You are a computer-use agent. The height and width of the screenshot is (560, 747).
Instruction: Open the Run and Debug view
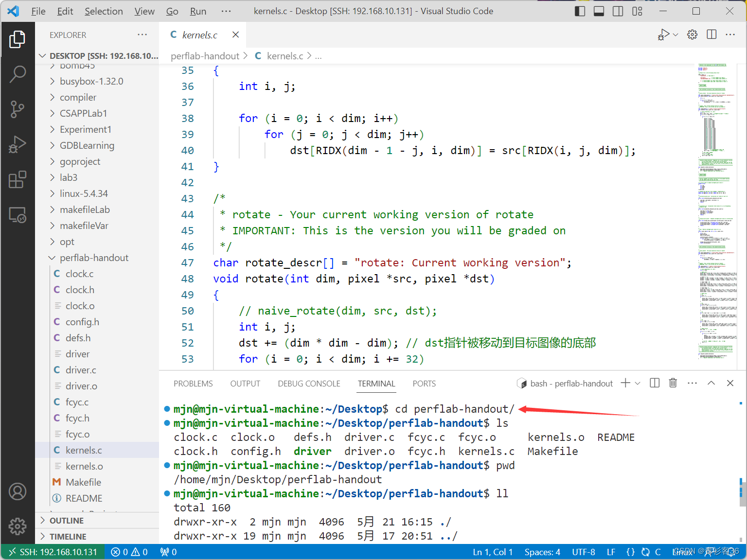pos(18,145)
